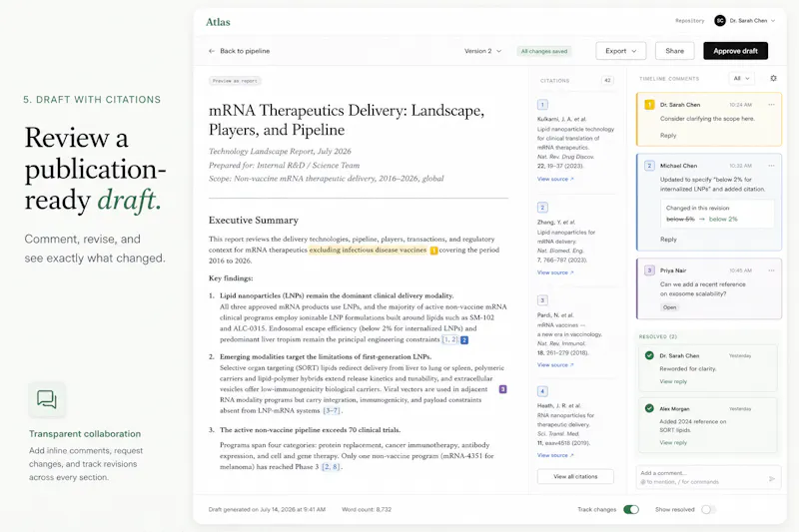Open the comments settings gear icon
This screenshot has width=799, height=532.
773,79
